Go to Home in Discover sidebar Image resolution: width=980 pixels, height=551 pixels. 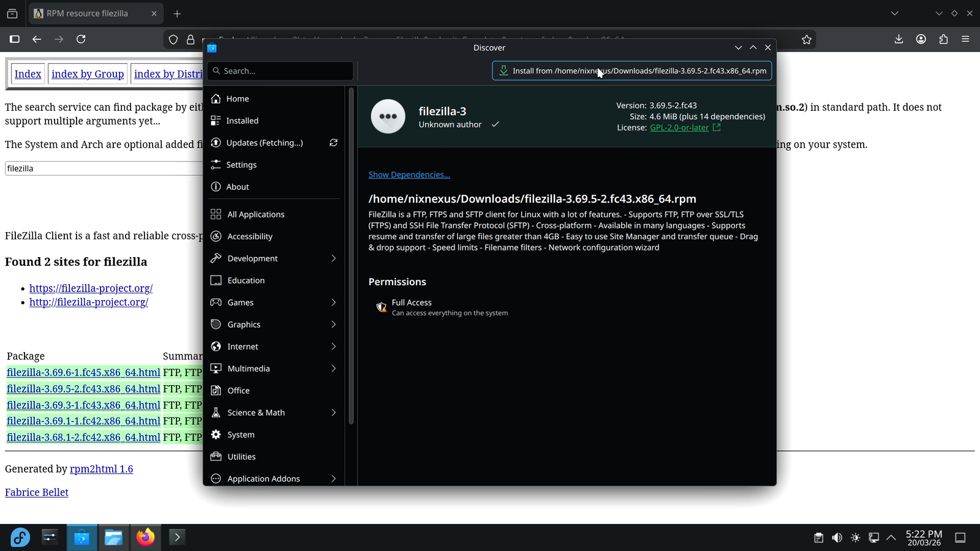click(274, 99)
